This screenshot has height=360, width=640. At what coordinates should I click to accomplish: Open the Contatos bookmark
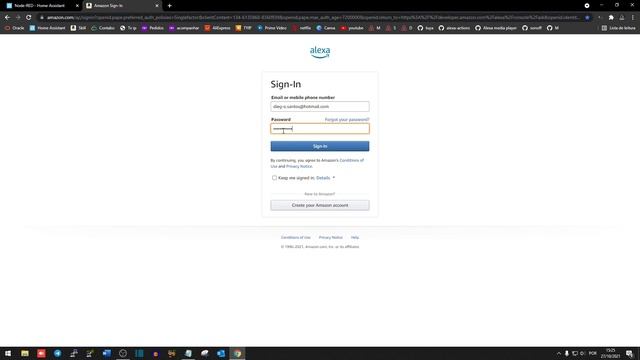(103, 28)
